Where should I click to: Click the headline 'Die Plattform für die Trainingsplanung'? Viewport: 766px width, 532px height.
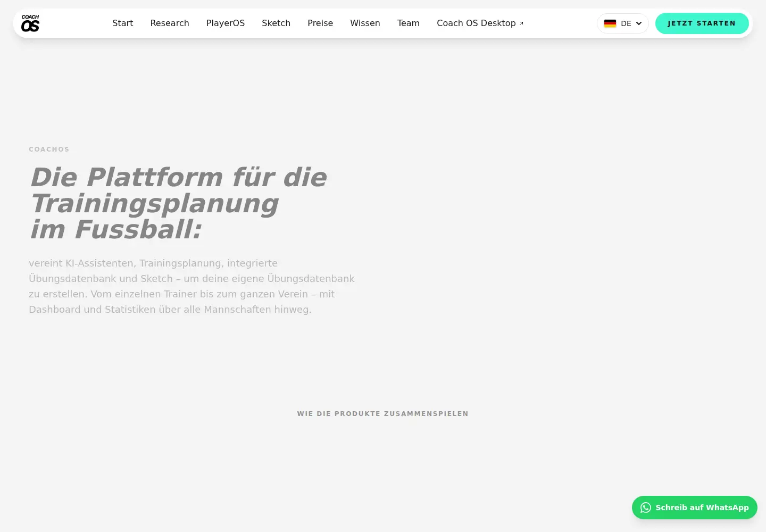pyautogui.click(x=178, y=203)
